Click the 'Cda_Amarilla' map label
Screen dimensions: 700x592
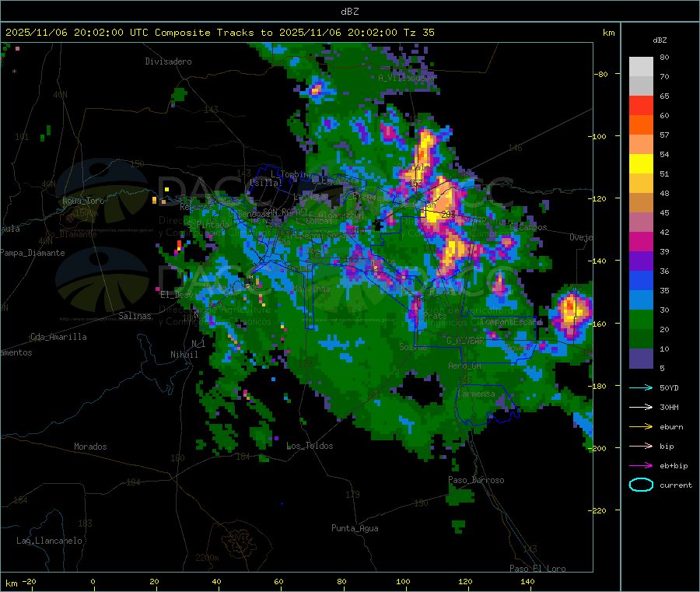58,337
